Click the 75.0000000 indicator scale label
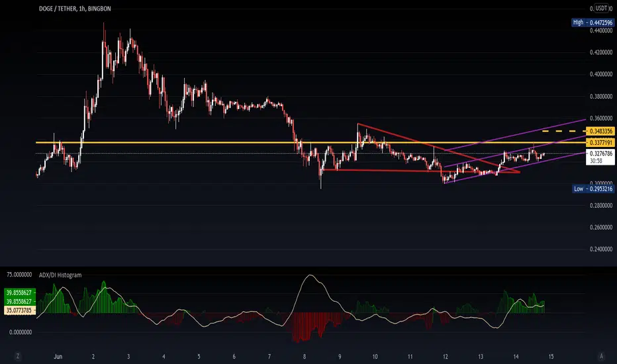Viewport: 617px width, 364px height. pyautogui.click(x=19, y=275)
